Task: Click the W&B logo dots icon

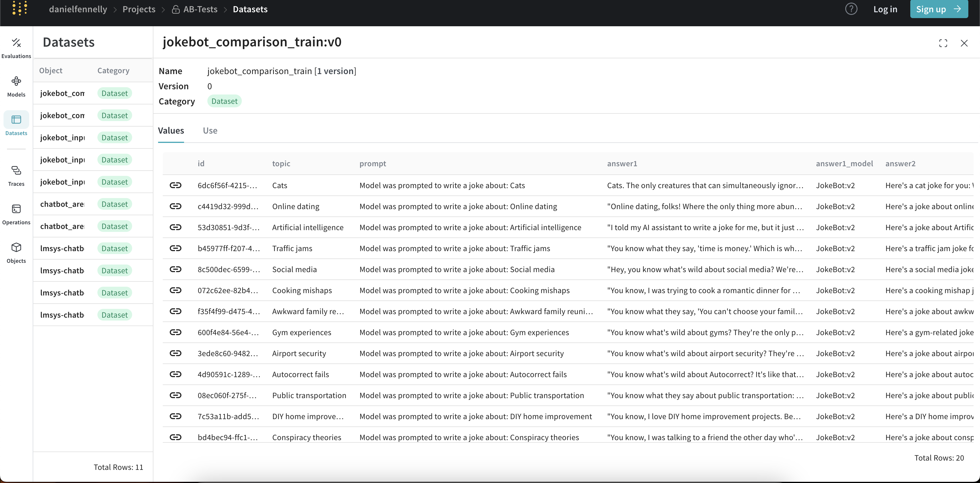Action: pos(20,8)
